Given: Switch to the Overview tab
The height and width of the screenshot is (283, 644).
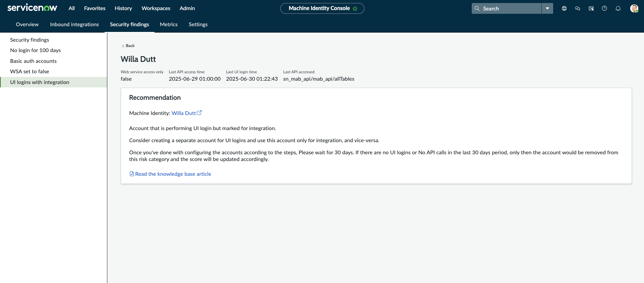Looking at the screenshot, I should [27, 25].
